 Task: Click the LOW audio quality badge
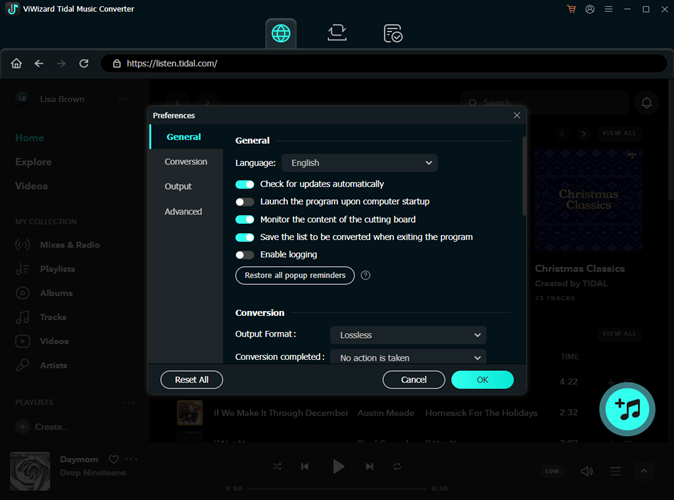click(552, 471)
